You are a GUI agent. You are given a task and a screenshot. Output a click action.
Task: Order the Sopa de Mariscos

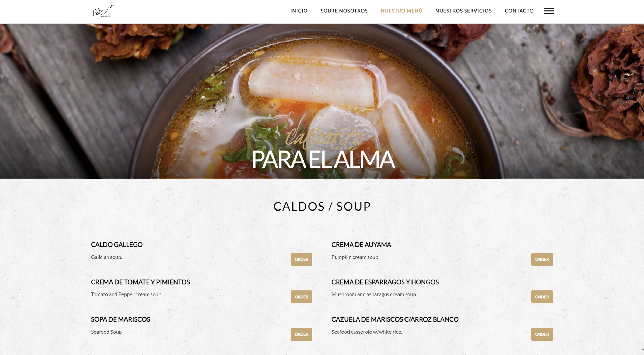coord(301,334)
